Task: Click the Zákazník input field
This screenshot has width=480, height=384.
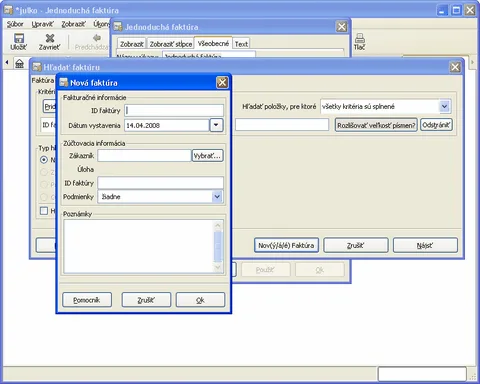Action: point(144,156)
